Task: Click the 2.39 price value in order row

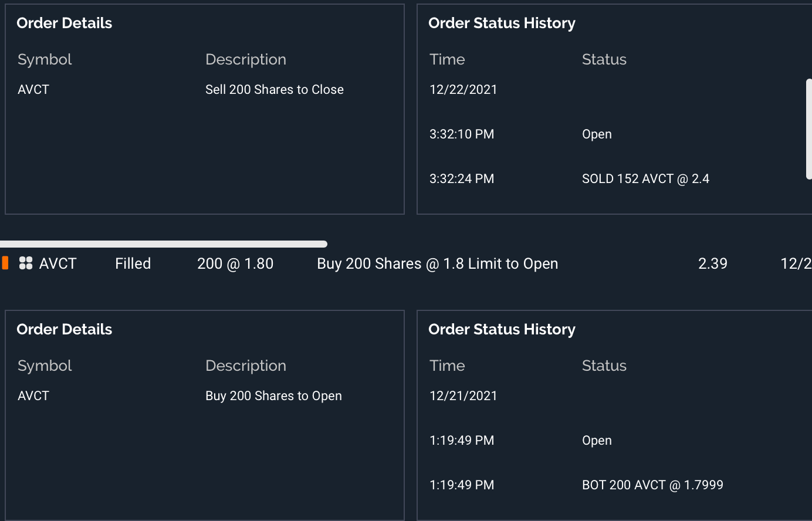Action: pos(712,264)
